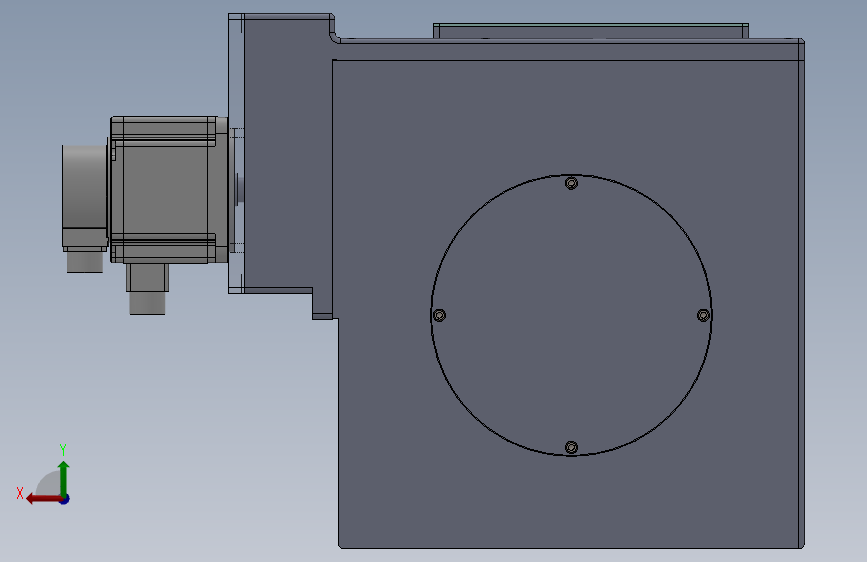Select the left screw on the circular cover

click(440, 315)
